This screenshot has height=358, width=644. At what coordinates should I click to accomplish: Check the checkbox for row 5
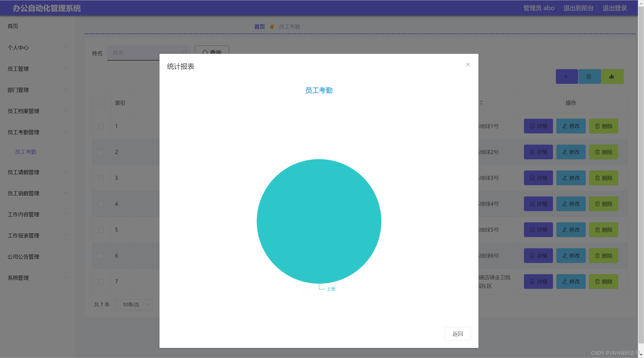(101, 230)
